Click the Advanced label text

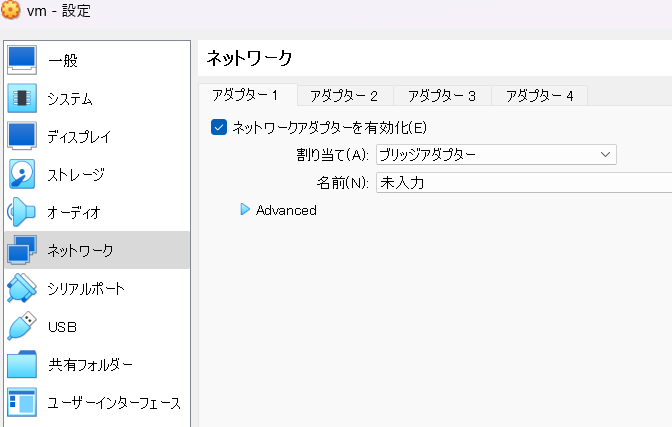click(x=286, y=210)
